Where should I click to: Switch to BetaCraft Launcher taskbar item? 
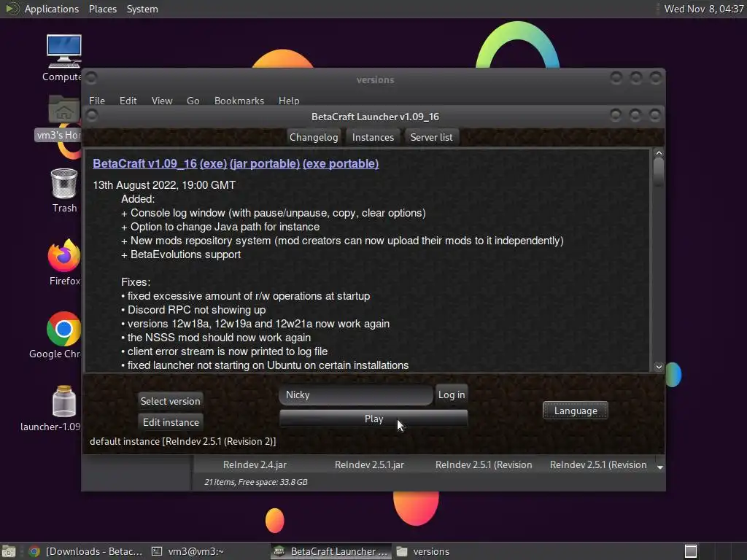332,551
